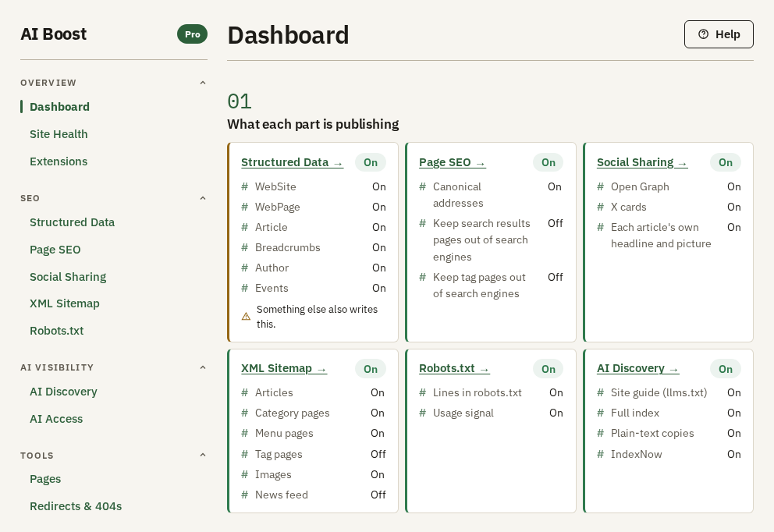Click the hash icon beside Author
774x532 pixels.
click(244, 268)
